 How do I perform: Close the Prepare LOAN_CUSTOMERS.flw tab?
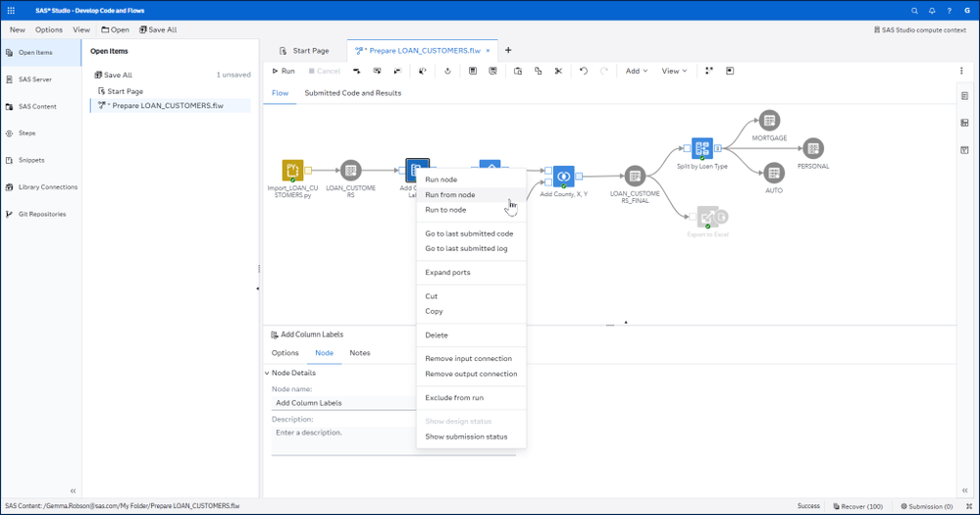489,51
